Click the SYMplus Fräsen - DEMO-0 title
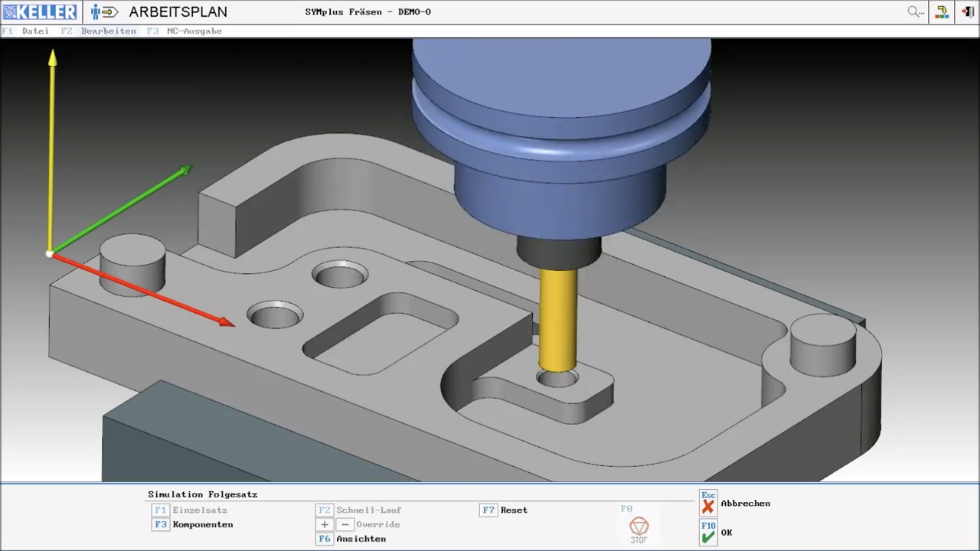Screen dimensions: 980x551 (368, 12)
